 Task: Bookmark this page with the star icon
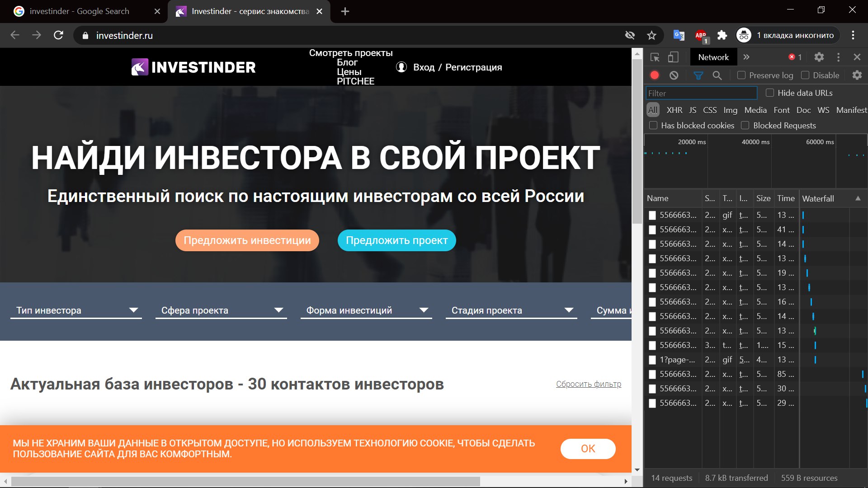click(x=651, y=35)
